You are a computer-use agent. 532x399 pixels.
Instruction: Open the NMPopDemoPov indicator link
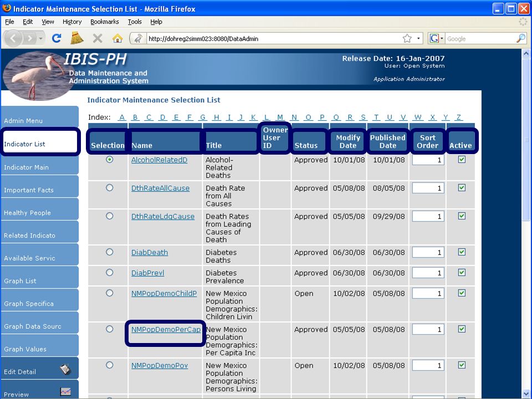160,365
